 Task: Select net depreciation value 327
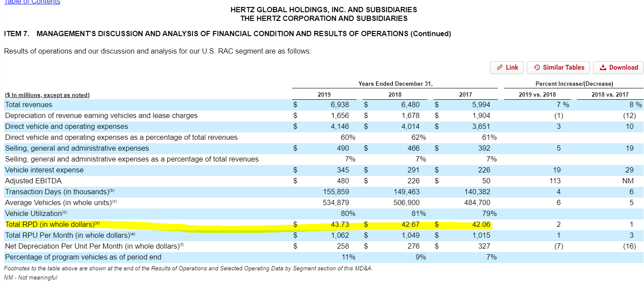coord(485,246)
